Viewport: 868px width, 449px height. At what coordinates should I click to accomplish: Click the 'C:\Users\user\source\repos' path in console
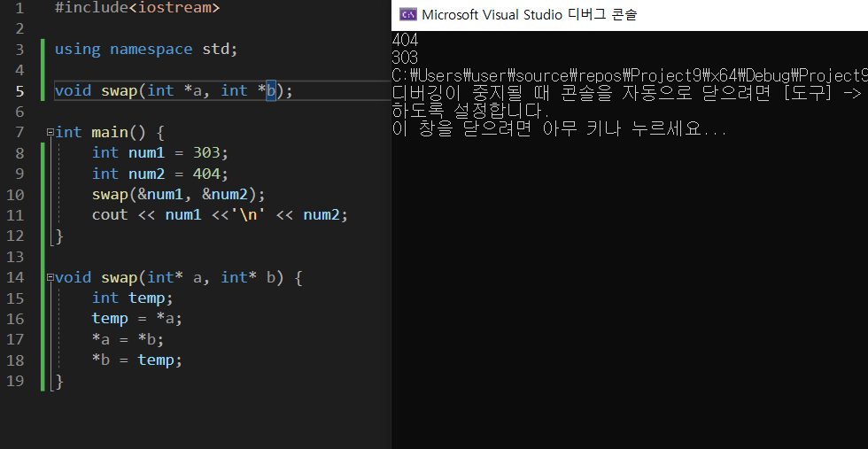[630, 76]
